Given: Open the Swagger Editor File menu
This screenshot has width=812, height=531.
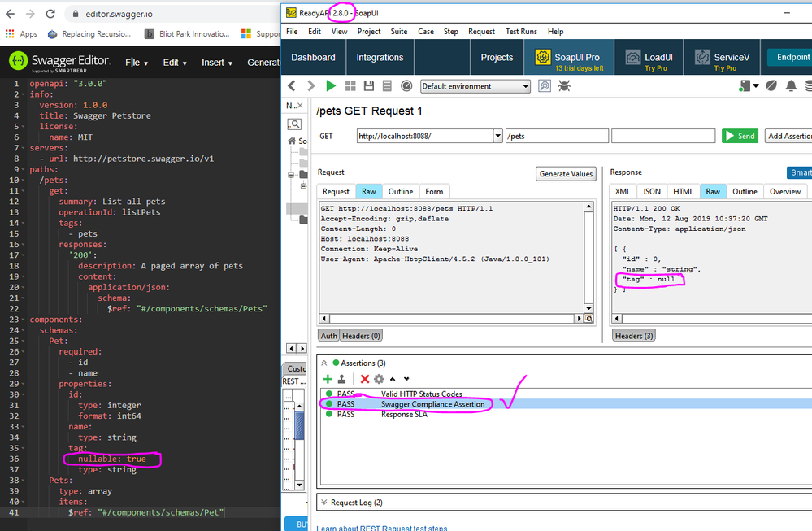Looking at the screenshot, I should click(x=135, y=63).
